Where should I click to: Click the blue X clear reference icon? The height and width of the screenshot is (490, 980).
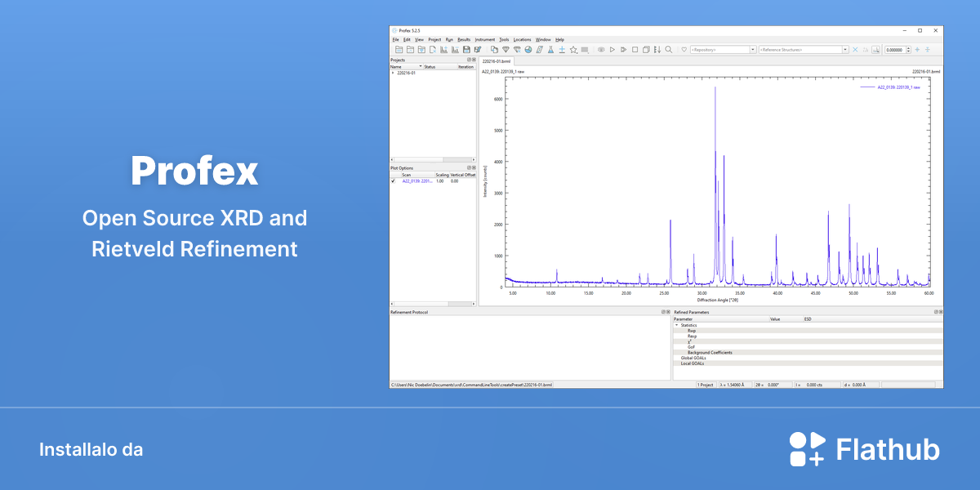click(855, 49)
